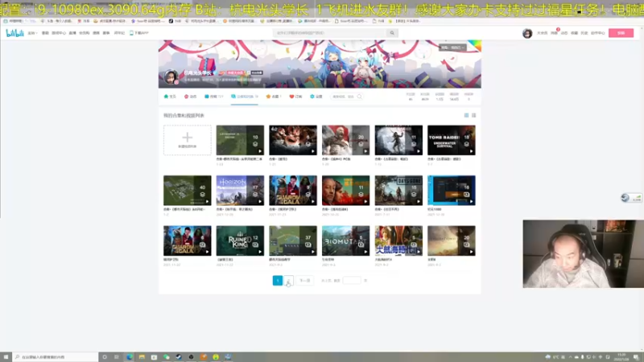Screen dimensions: 644x362
Task: Select the collections and lists tab
Action: 245,97
